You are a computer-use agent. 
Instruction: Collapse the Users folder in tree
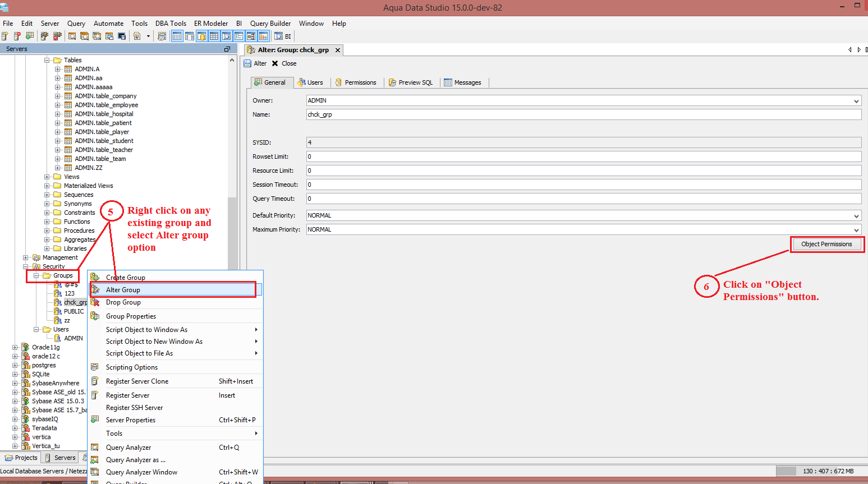pos(36,329)
